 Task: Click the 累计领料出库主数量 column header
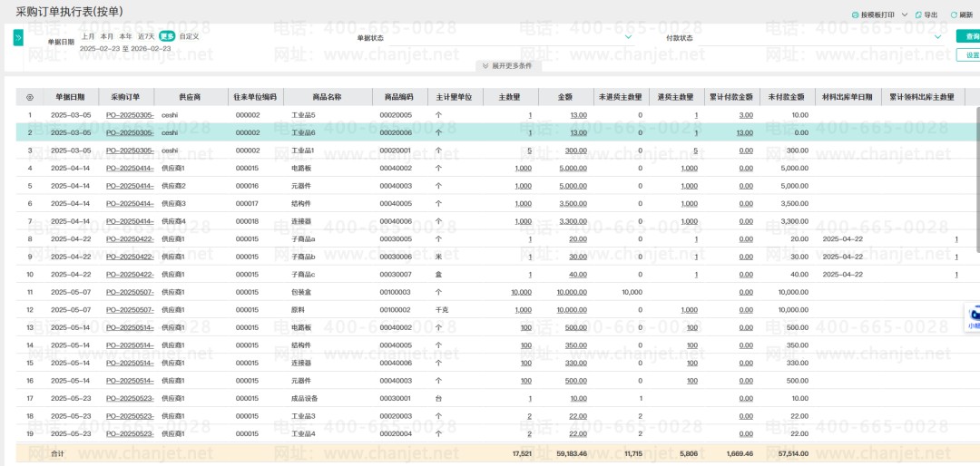click(922, 97)
